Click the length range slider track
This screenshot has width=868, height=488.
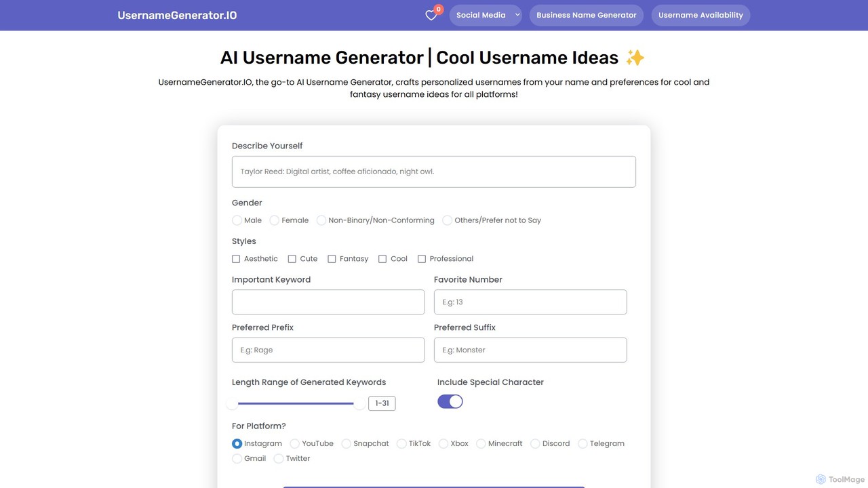click(x=296, y=403)
